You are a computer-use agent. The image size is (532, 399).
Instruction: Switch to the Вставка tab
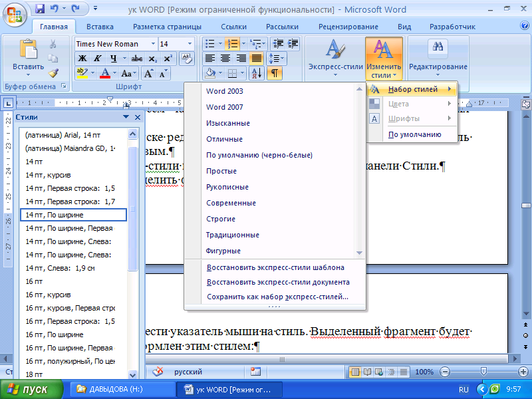click(100, 27)
